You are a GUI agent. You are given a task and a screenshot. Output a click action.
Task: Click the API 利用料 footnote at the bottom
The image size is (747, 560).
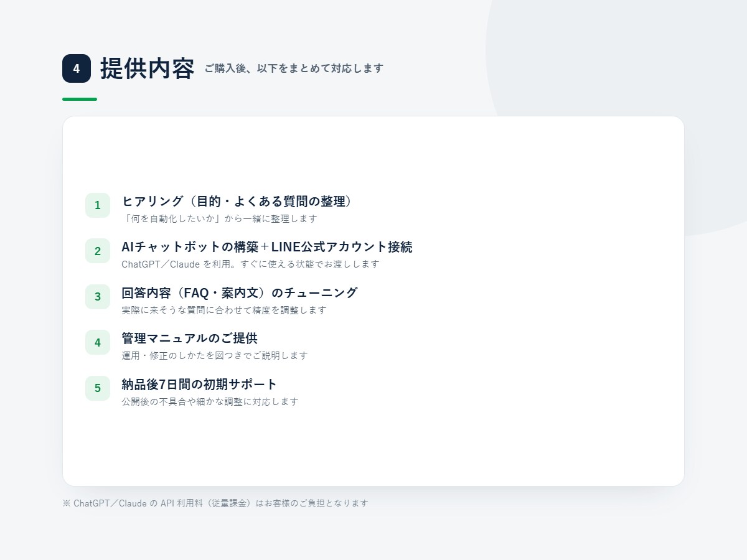tap(215, 503)
